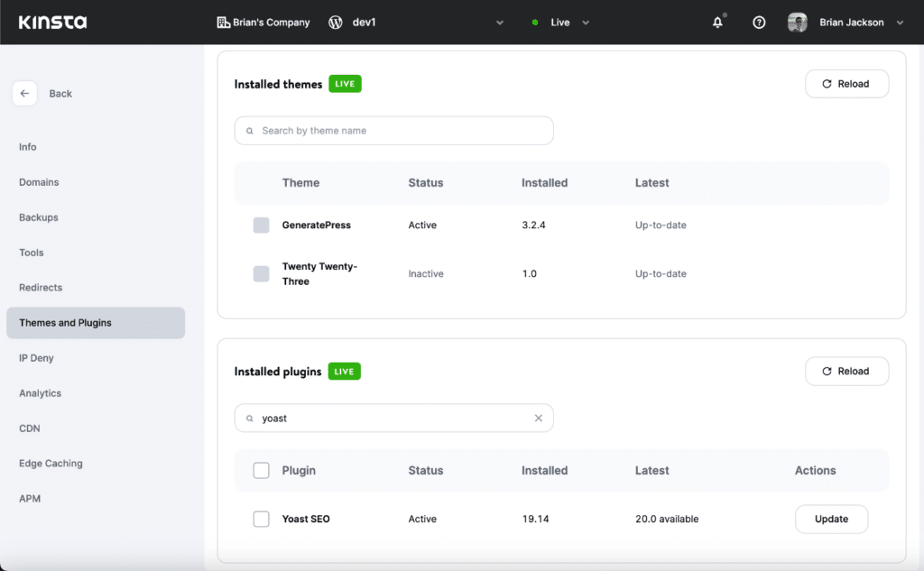Click the plugins table Actions column header
The image size is (924, 571).
click(x=815, y=470)
